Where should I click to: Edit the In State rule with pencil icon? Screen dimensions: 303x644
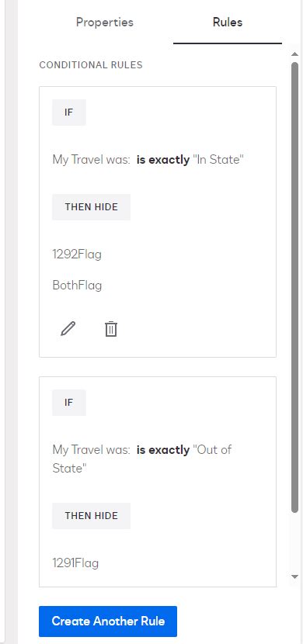click(x=68, y=329)
